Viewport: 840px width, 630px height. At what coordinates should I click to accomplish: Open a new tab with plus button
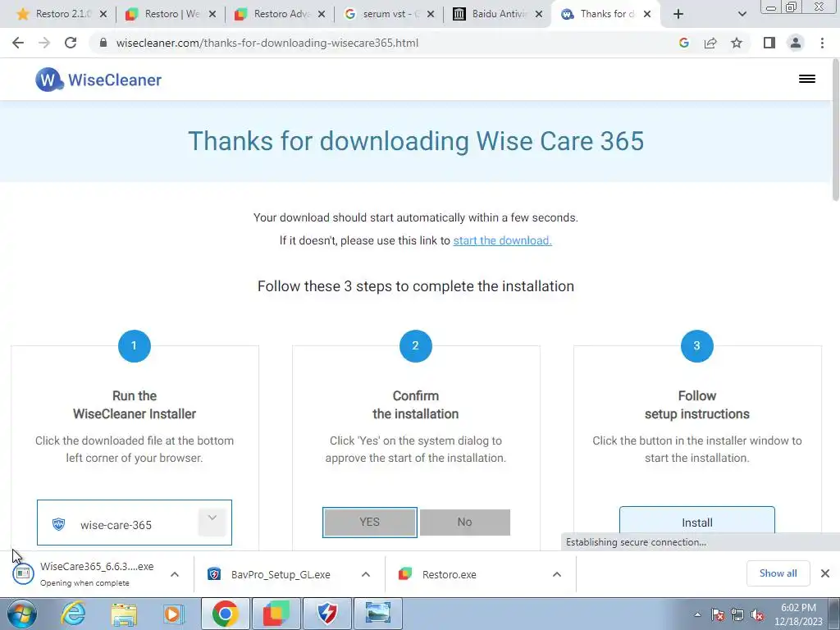(x=678, y=15)
